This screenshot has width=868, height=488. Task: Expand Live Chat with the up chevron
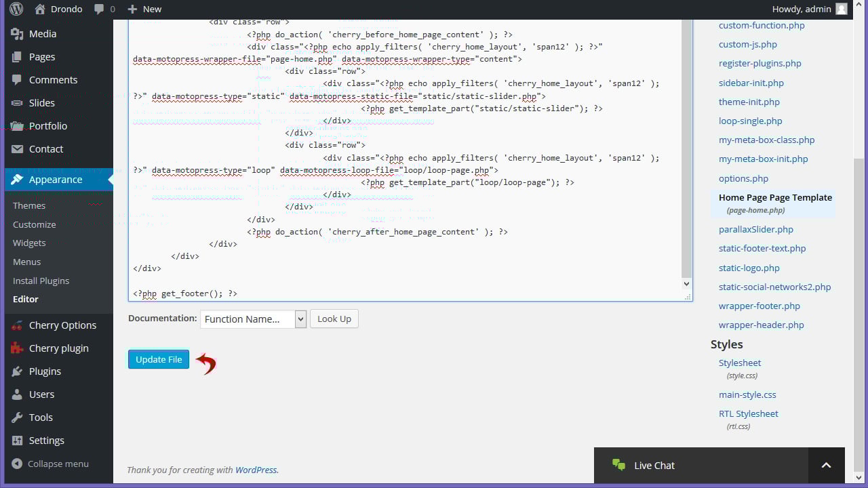point(826,465)
